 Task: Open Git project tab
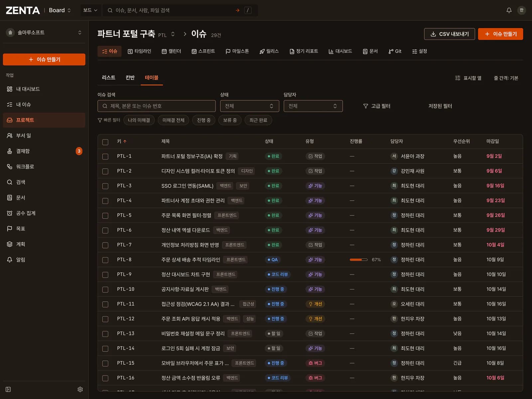click(395, 51)
